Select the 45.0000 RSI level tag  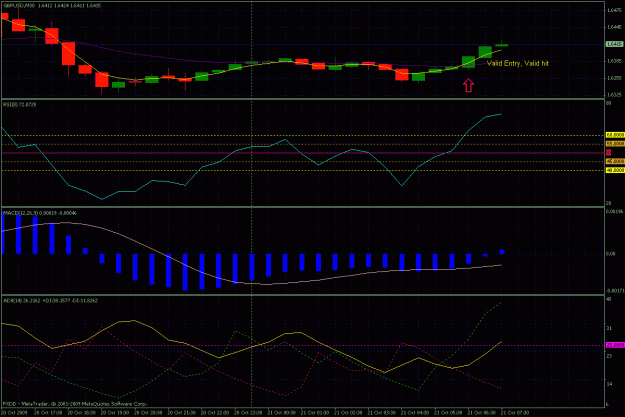click(x=615, y=161)
